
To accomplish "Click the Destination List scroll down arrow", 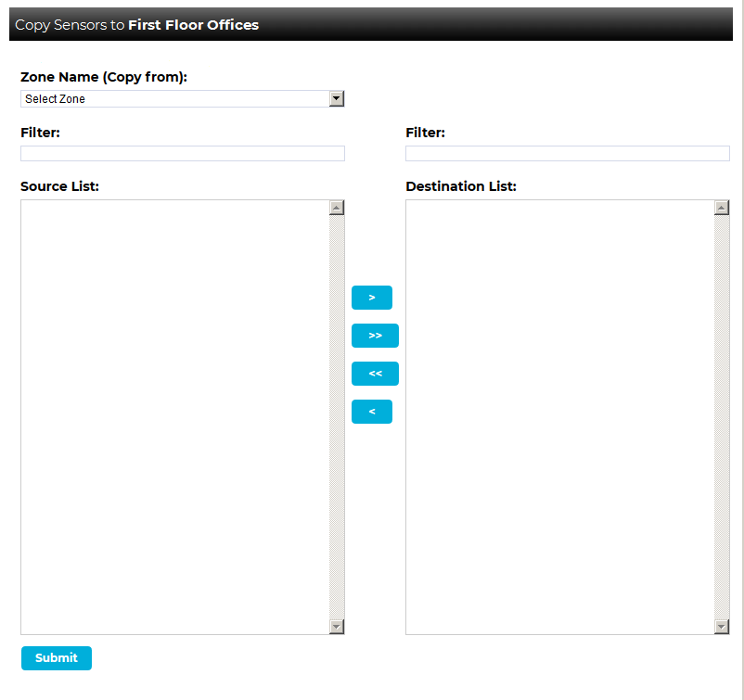I will click(x=722, y=627).
